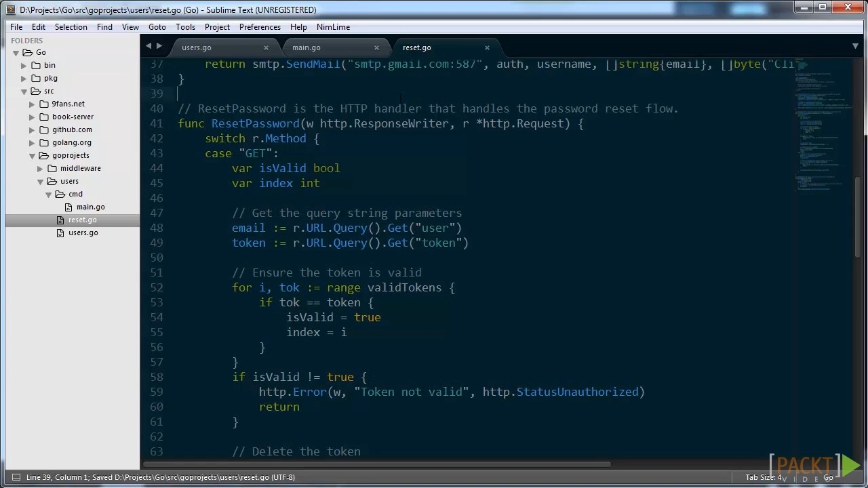This screenshot has height=488, width=868.
Task: Close the main.go tab
Action: tap(376, 47)
